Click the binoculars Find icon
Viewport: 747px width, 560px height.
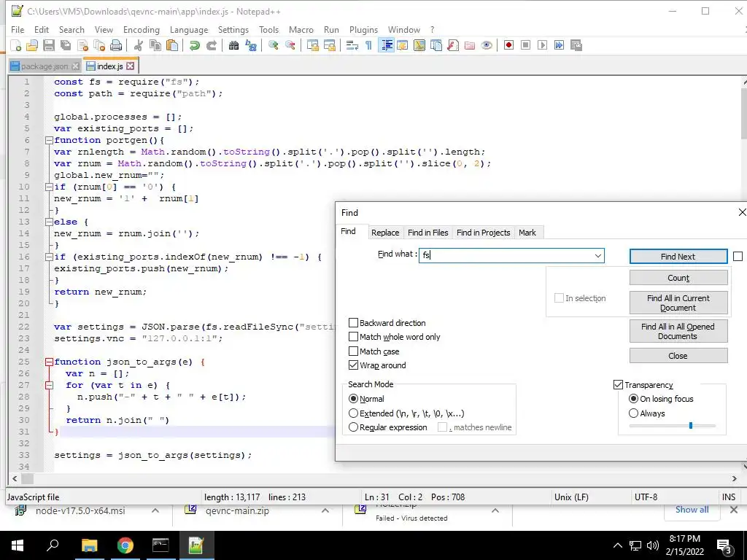click(233, 45)
